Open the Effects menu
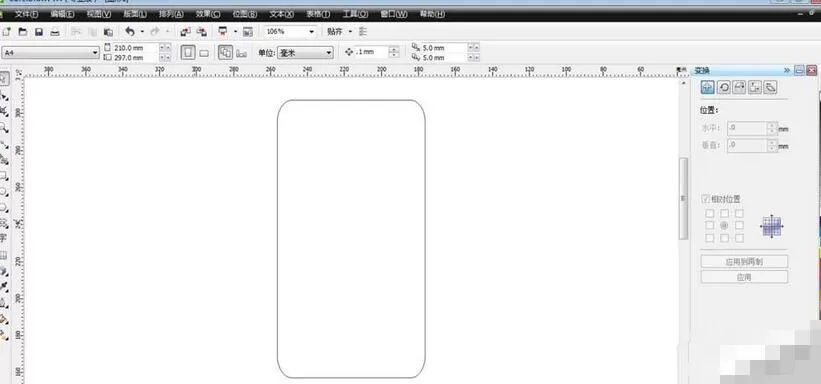 click(x=208, y=14)
